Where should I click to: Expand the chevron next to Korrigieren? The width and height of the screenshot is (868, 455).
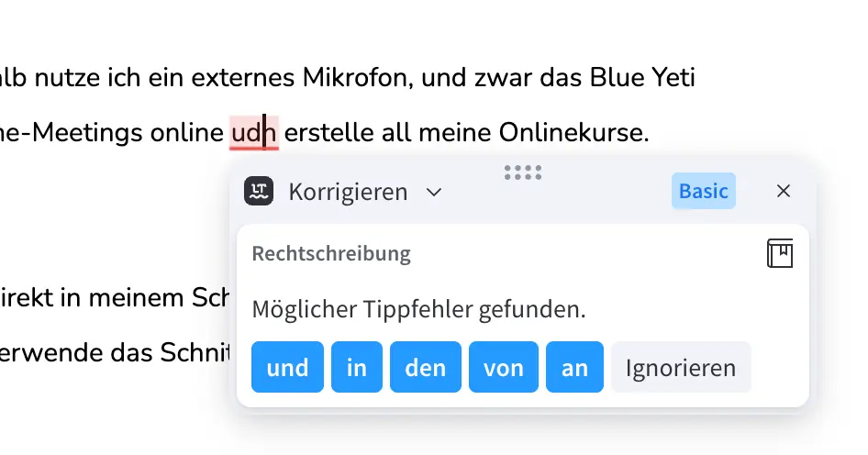[x=435, y=193]
